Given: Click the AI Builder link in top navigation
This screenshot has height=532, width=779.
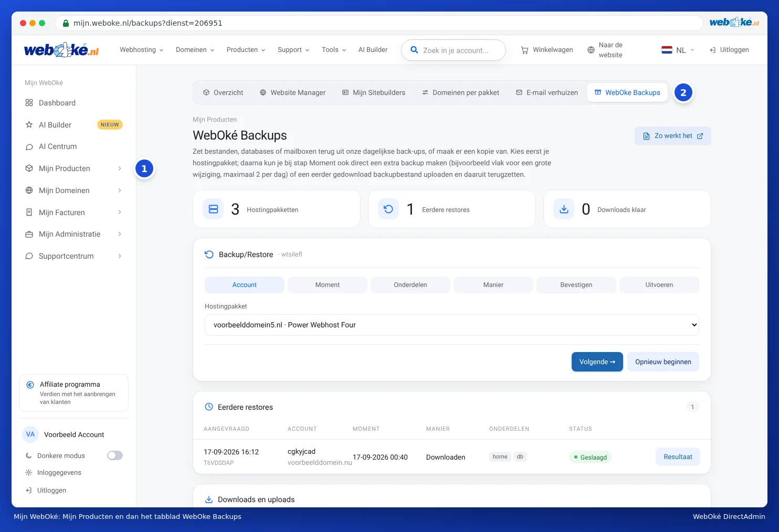Looking at the screenshot, I should (x=373, y=50).
